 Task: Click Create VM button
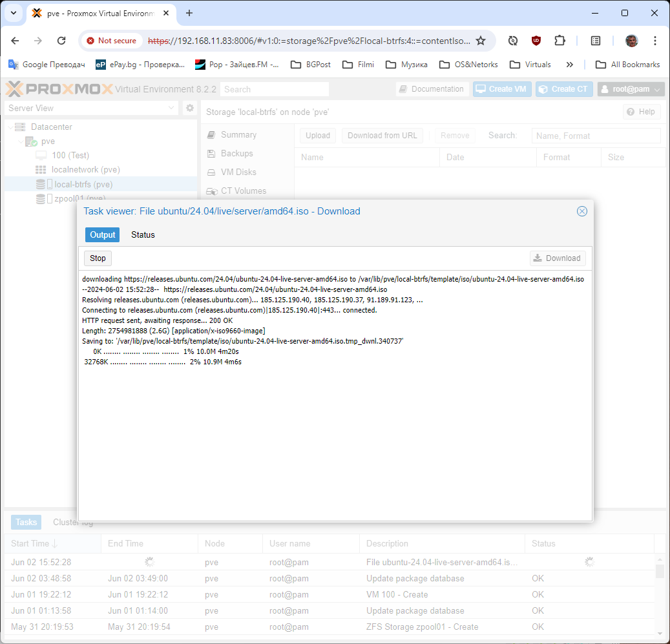point(501,89)
